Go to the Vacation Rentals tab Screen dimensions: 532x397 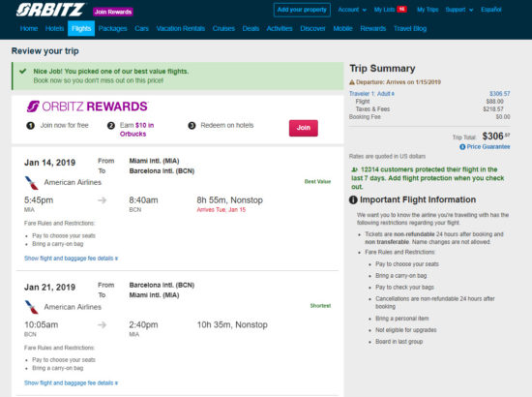click(181, 28)
